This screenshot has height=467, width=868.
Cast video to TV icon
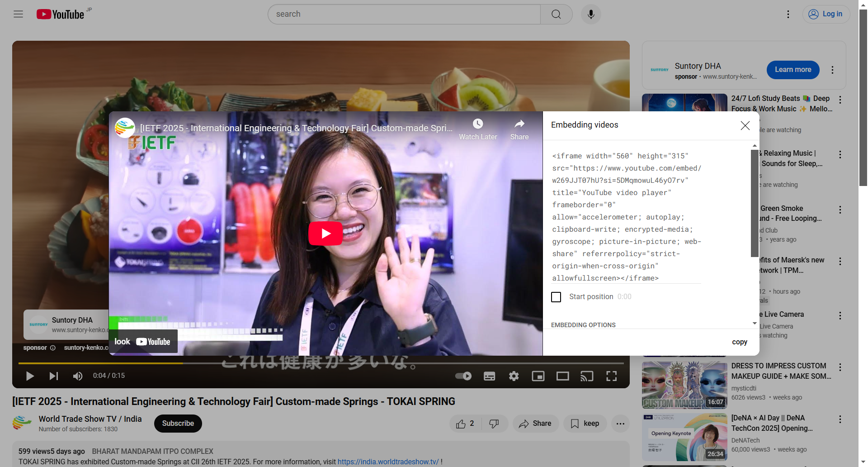coord(587,376)
